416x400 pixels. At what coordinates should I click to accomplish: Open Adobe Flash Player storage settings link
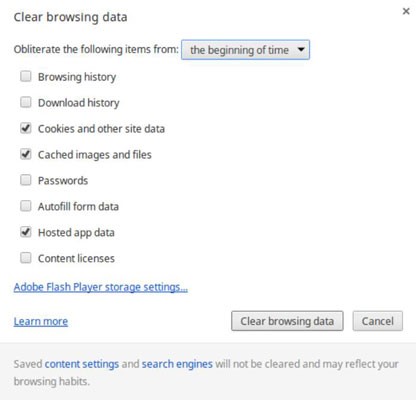click(x=101, y=287)
